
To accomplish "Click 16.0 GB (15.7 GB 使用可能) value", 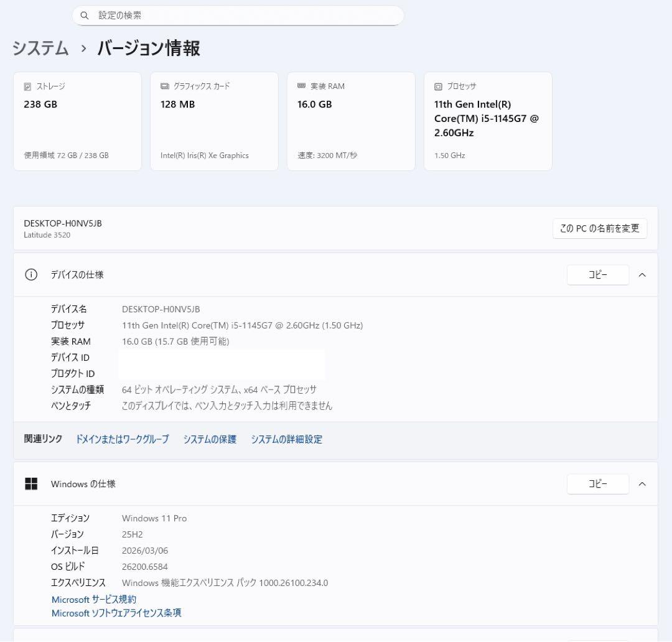I will tap(175, 341).
